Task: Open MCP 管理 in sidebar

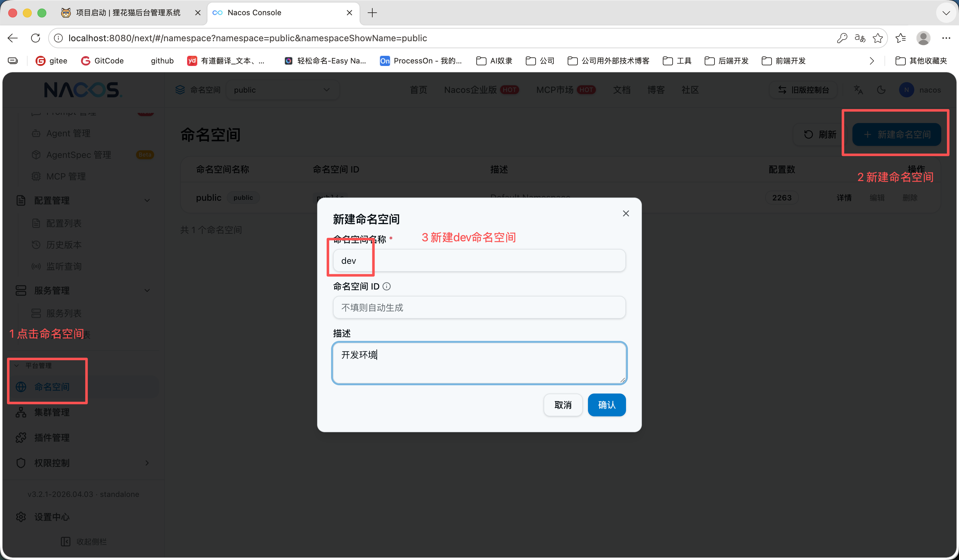Action: pos(65,177)
